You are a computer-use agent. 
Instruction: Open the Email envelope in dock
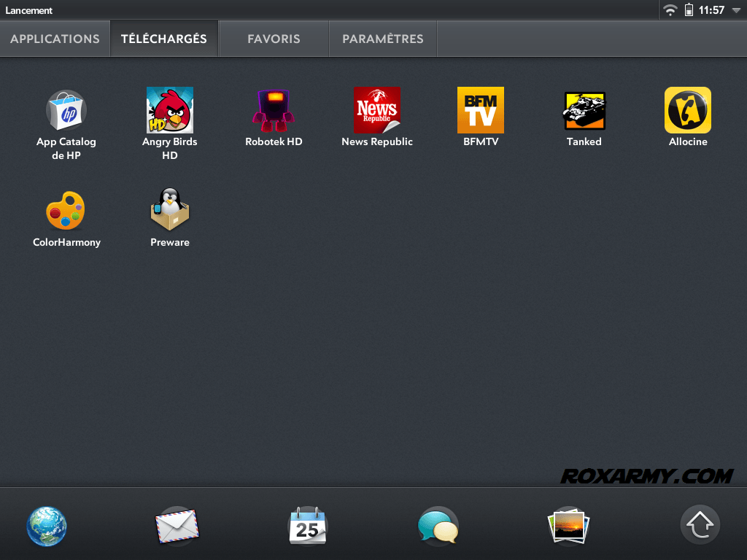point(177,526)
